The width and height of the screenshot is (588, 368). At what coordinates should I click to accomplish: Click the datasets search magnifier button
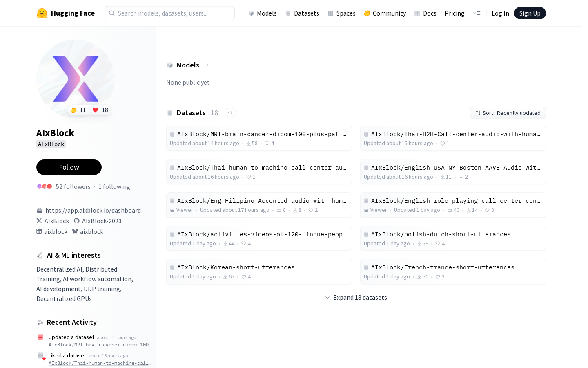[x=230, y=113]
